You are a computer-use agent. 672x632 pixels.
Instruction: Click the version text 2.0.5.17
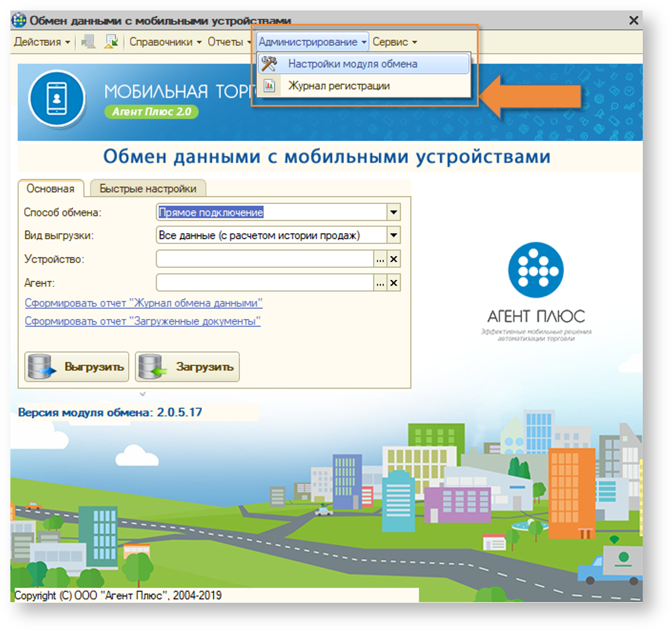coord(179,412)
